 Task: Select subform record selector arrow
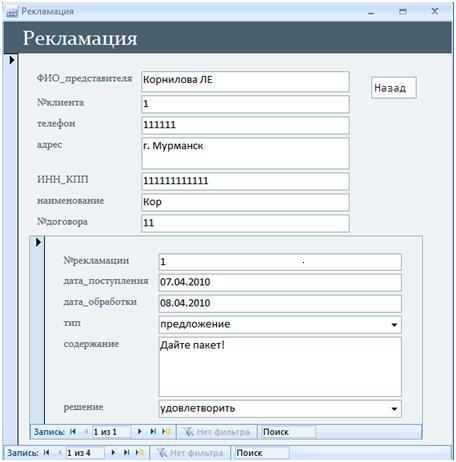click(38, 242)
